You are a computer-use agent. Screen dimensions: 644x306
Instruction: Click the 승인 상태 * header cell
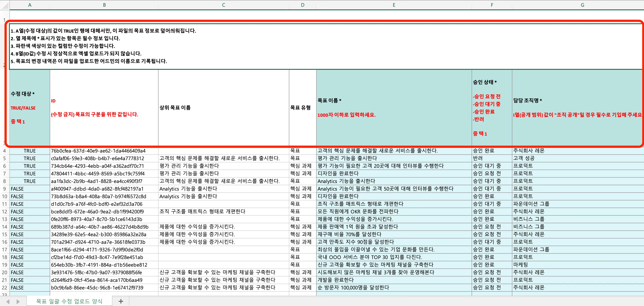(492, 107)
